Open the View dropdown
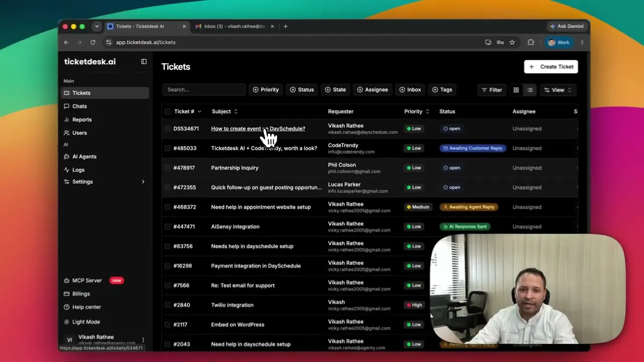 click(x=558, y=90)
